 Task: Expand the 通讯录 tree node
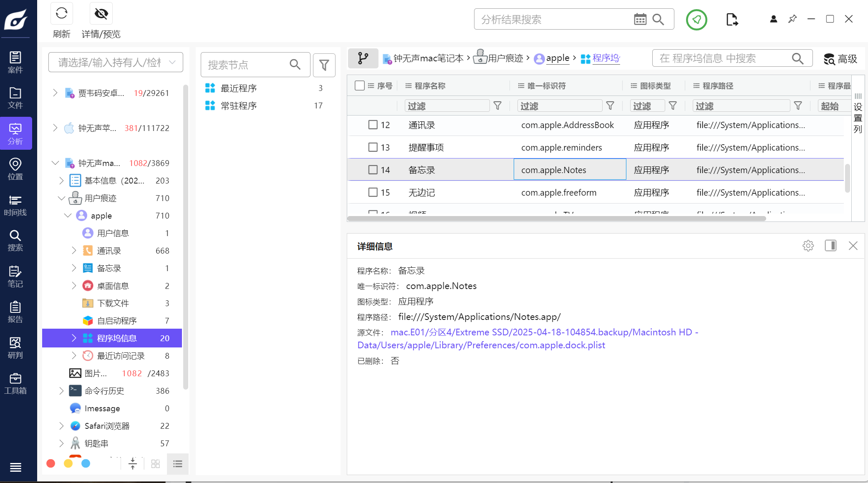(74, 251)
